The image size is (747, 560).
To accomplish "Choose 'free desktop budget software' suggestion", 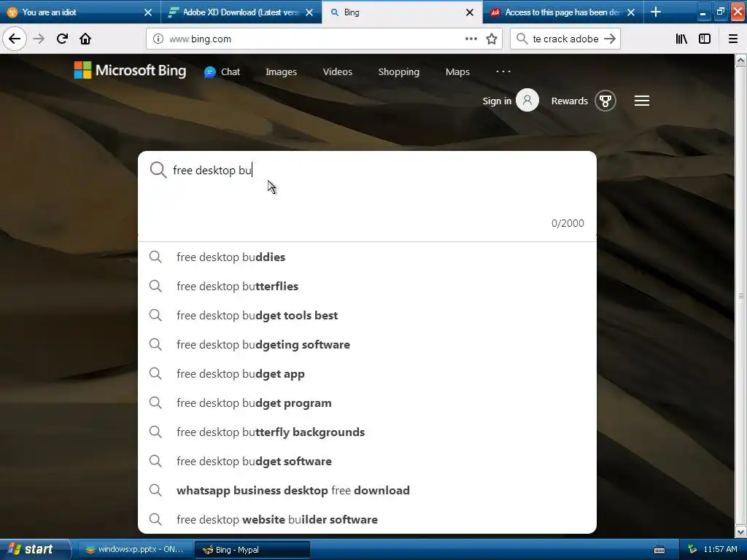I will point(367,461).
